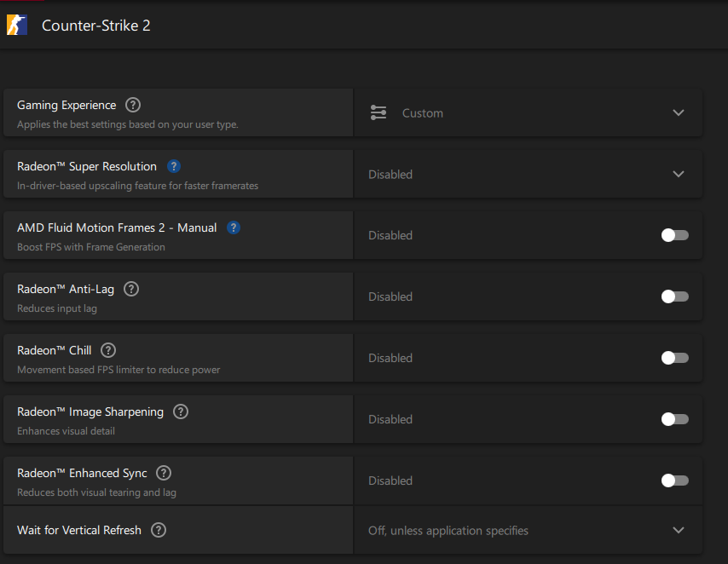This screenshot has width=728, height=564.
Task: Click help icon next to Gaming Experience
Action: tap(132, 105)
